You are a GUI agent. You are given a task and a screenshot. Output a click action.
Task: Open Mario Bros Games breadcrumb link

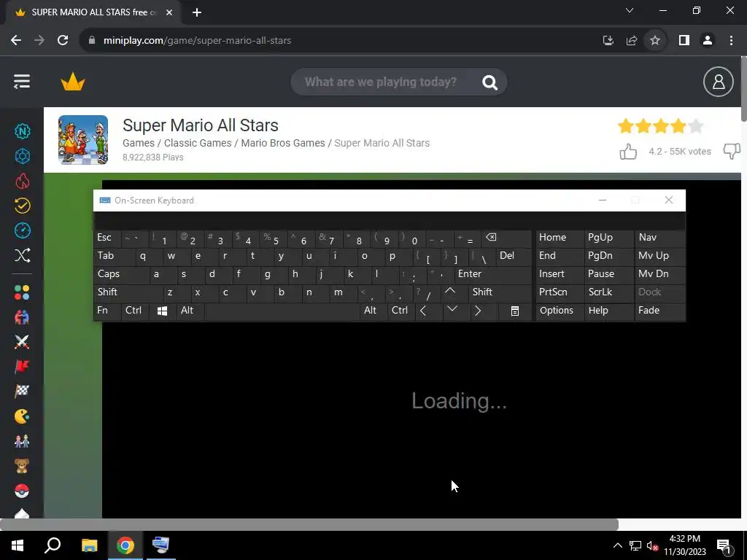[x=283, y=143]
